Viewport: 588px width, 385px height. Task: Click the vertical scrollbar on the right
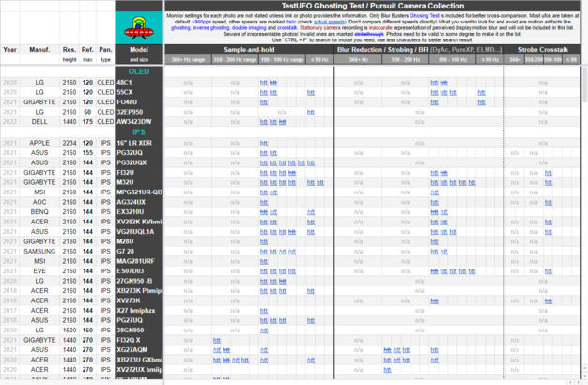click(x=583, y=188)
